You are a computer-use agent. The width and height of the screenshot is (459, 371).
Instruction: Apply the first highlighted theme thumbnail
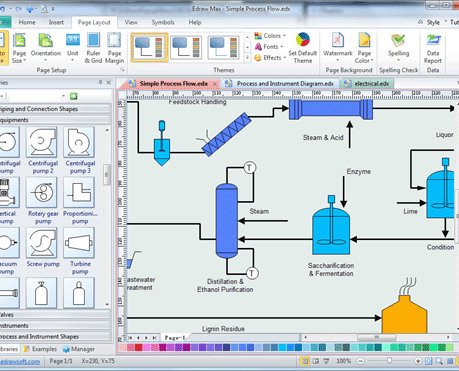(x=149, y=48)
